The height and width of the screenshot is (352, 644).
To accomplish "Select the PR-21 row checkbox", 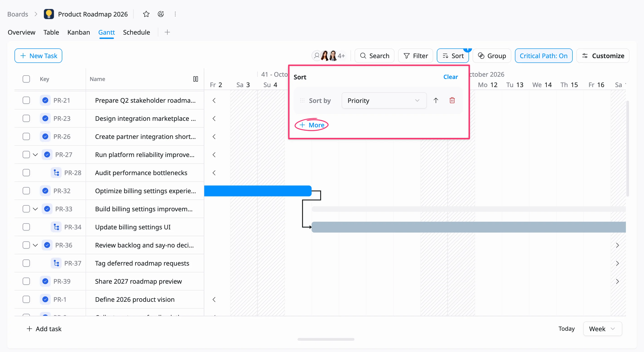I will [x=26, y=100].
